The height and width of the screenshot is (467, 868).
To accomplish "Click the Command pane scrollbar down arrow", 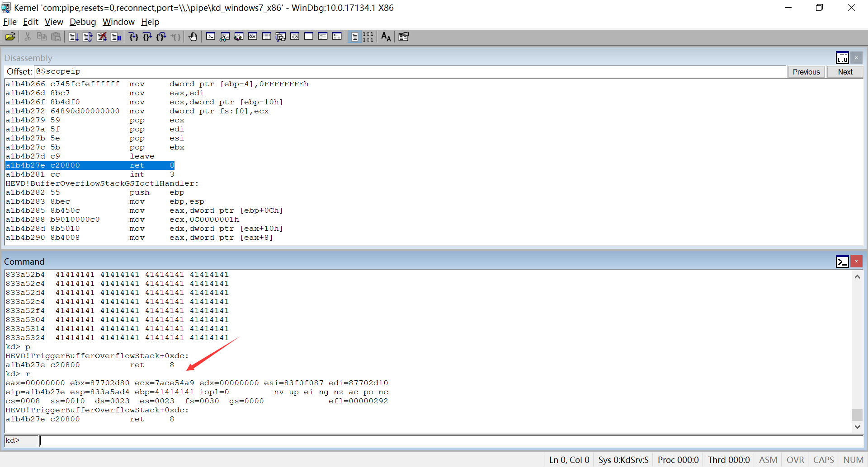I will pos(857,427).
